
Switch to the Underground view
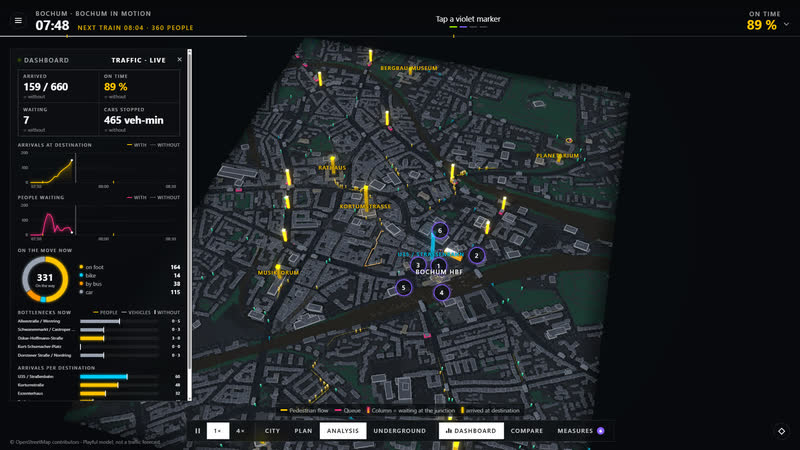pyautogui.click(x=399, y=431)
